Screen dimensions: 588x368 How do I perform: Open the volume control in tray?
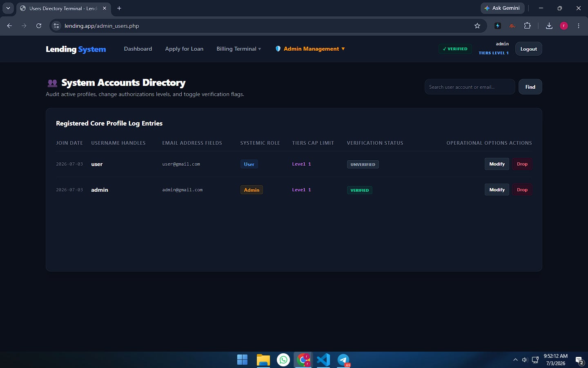click(525, 360)
